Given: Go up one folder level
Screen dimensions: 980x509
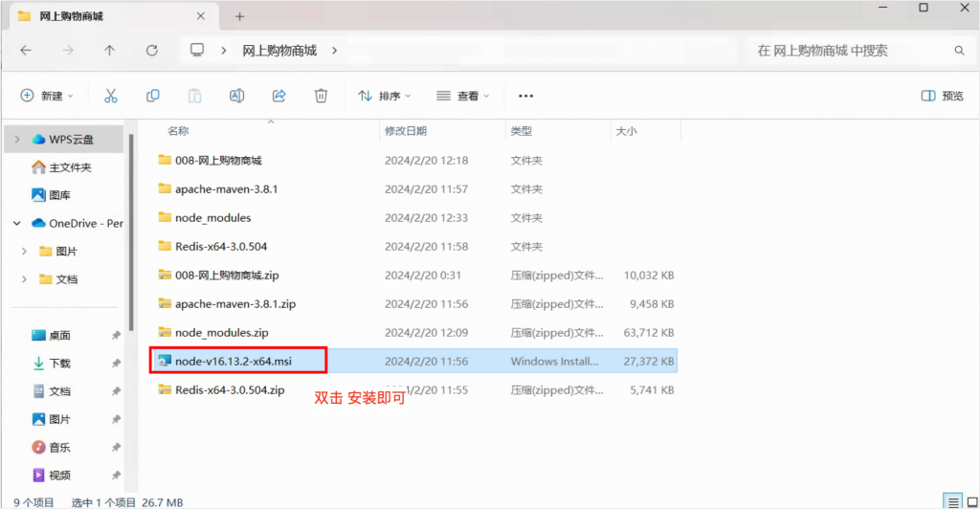Looking at the screenshot, I should [x=109, y=51].
